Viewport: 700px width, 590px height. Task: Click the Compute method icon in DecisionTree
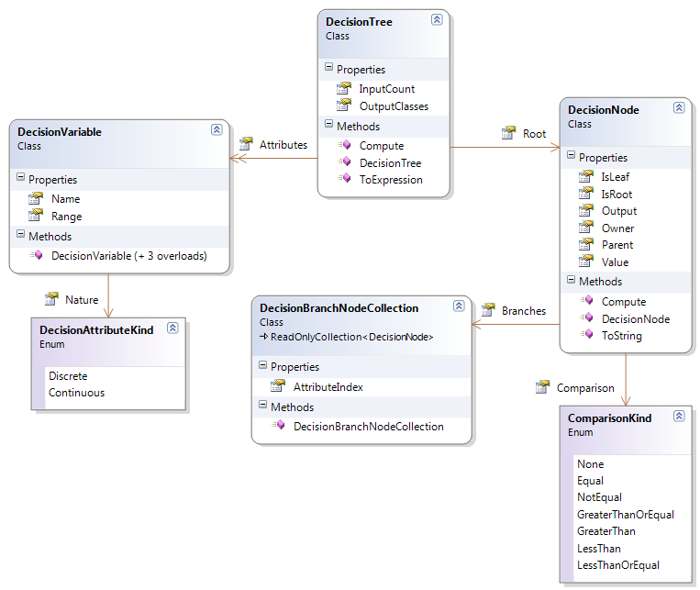click(344, 145)
